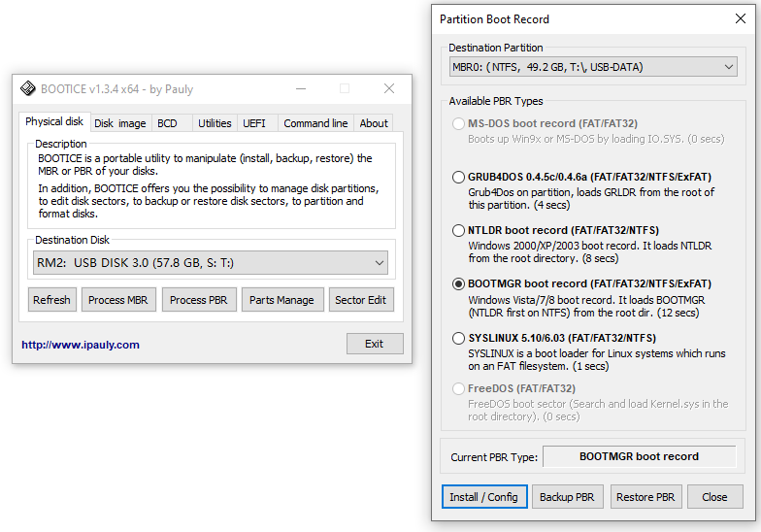Choose SYSLINUX 5.10/6.03 option
The image size is (761, 532).
tap(458, 338)
